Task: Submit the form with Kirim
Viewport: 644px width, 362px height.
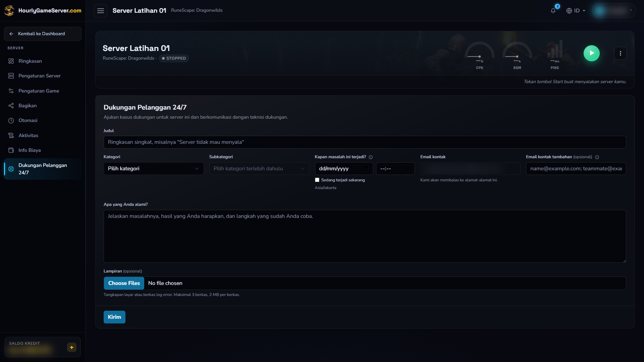Action: pyautogui.click(x=114, y=317)
